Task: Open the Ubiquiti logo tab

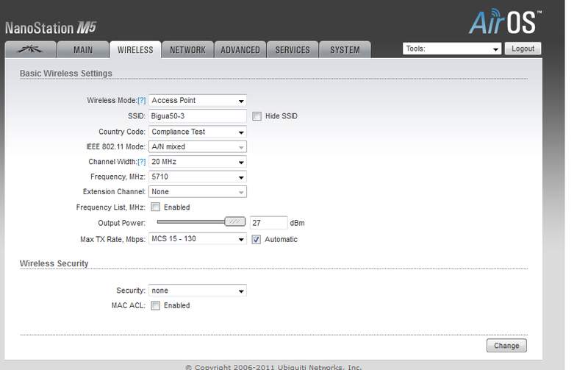Action: 31,49
